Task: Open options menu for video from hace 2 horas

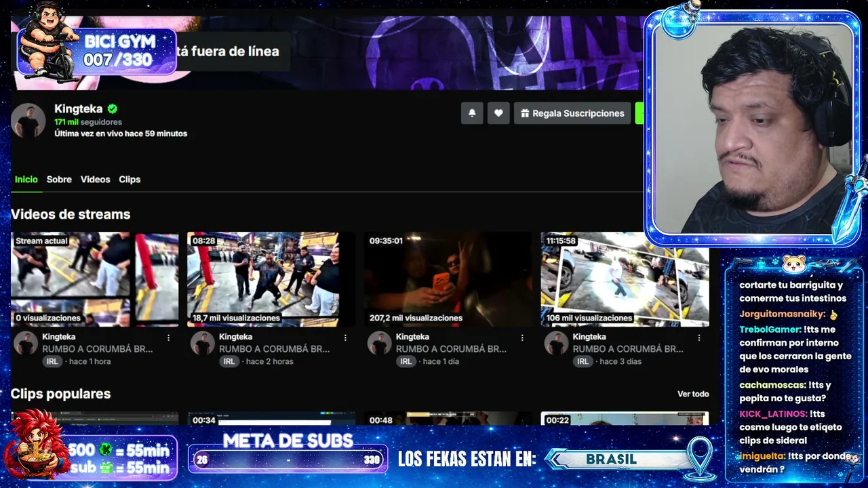Action: click(x=345, y=338)
